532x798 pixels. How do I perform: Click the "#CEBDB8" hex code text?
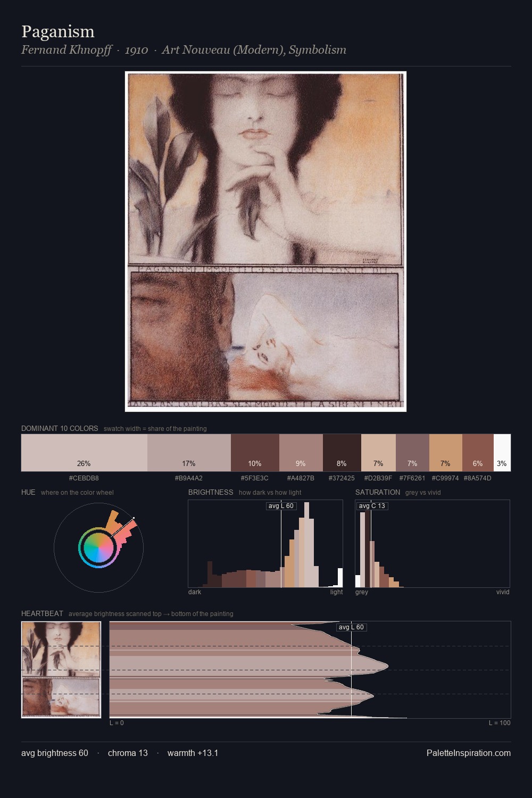pos(84,478)
